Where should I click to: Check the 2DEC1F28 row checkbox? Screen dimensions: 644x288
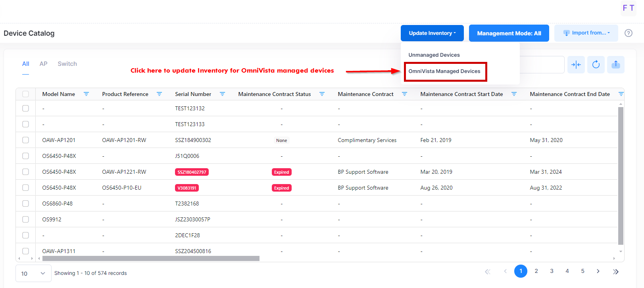(x=26, y=235)
